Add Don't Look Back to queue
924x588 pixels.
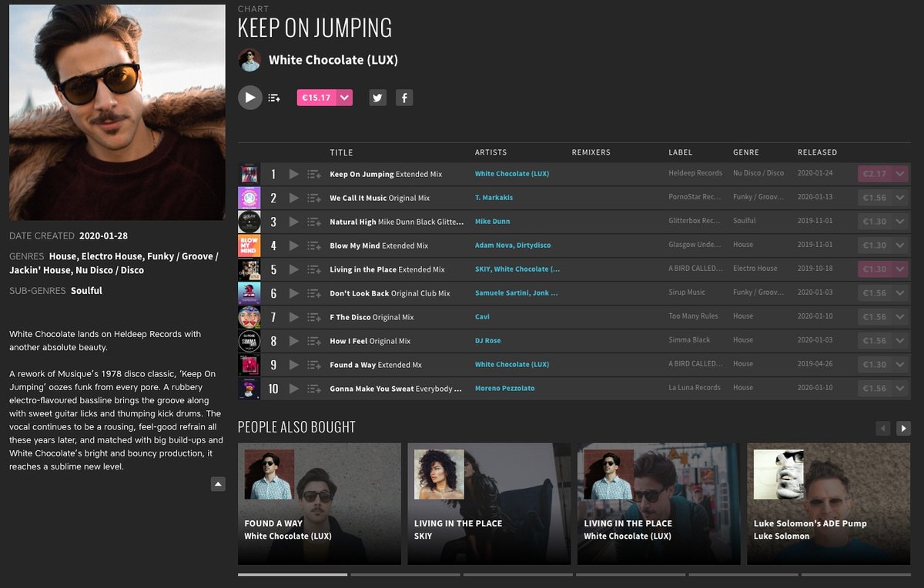(x=313, y=293)
